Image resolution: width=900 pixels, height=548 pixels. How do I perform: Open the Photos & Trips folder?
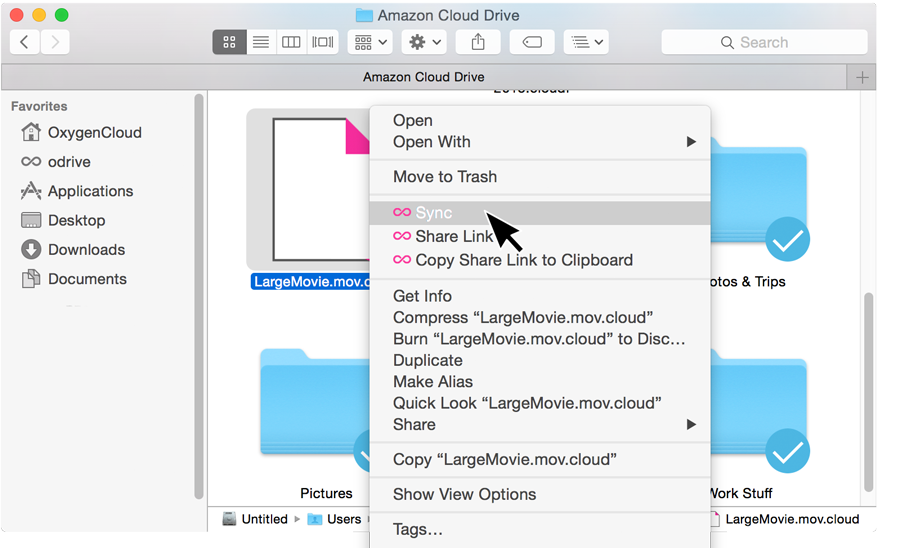[x=759, y=198]
